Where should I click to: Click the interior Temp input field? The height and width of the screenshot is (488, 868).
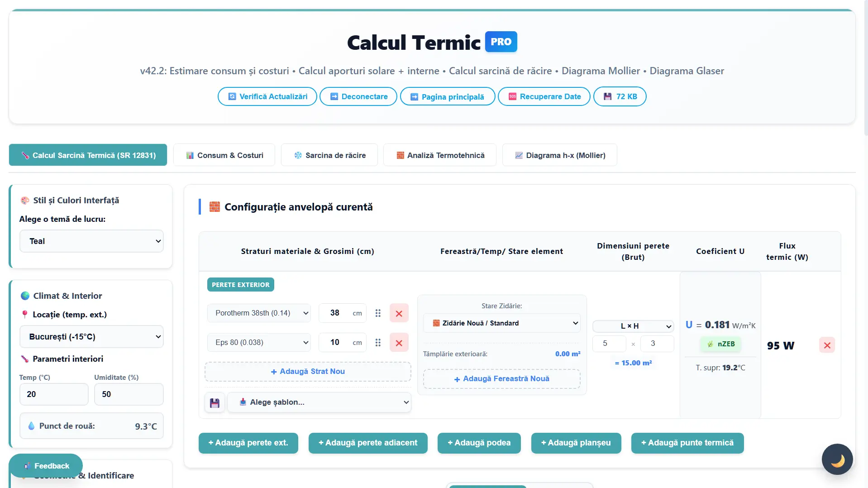(54, 394)
